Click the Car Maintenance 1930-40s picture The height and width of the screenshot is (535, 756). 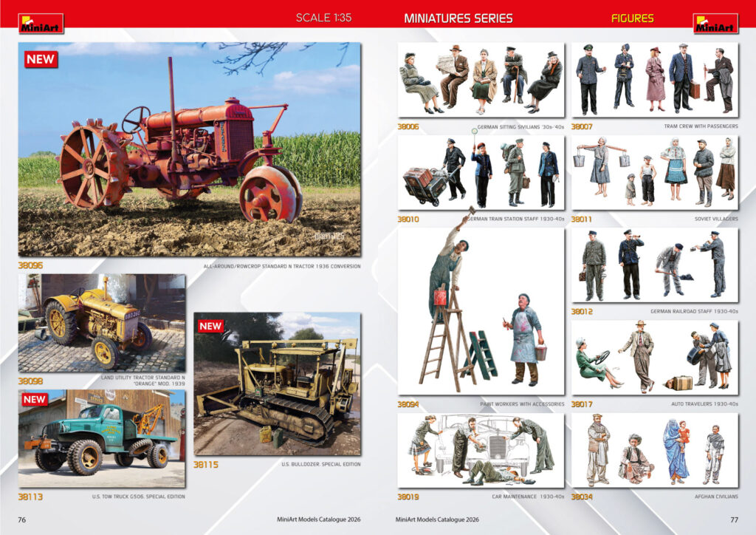point(481,450)
